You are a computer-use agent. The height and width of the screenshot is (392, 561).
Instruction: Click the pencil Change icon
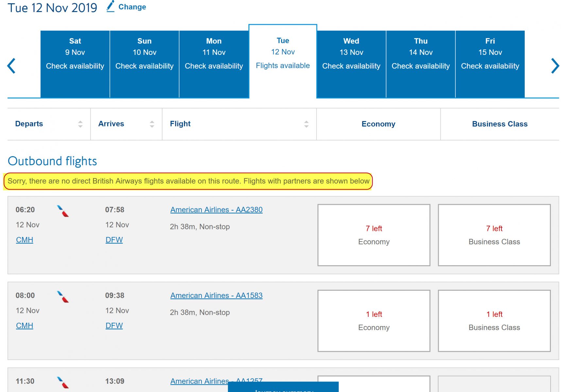click(x=110, y=7)
